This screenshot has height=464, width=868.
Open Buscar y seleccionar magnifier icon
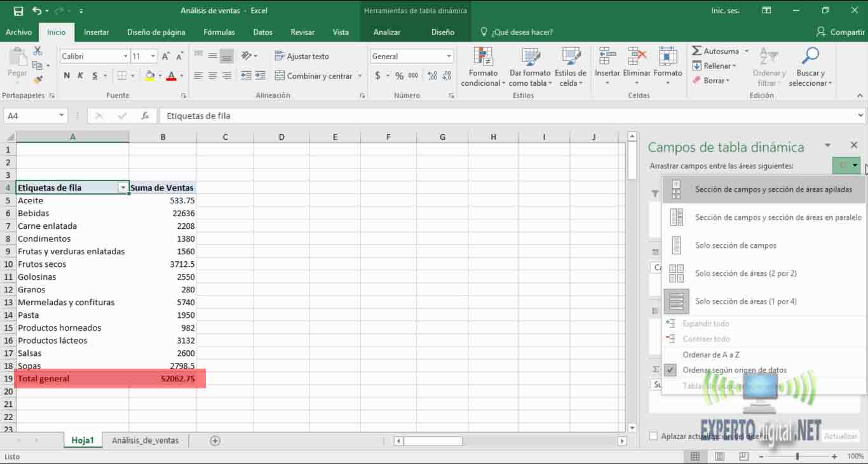[x=810, y=57]
